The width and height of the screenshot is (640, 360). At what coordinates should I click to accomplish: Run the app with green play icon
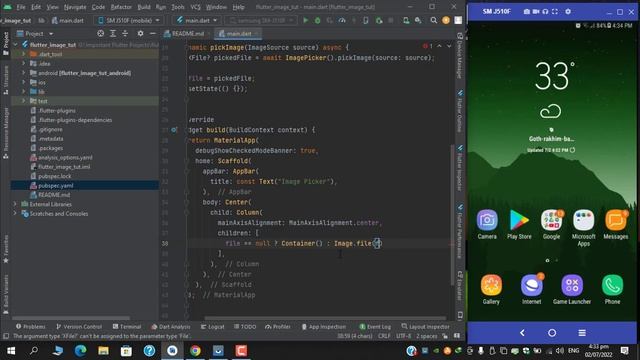pos(305,20)
